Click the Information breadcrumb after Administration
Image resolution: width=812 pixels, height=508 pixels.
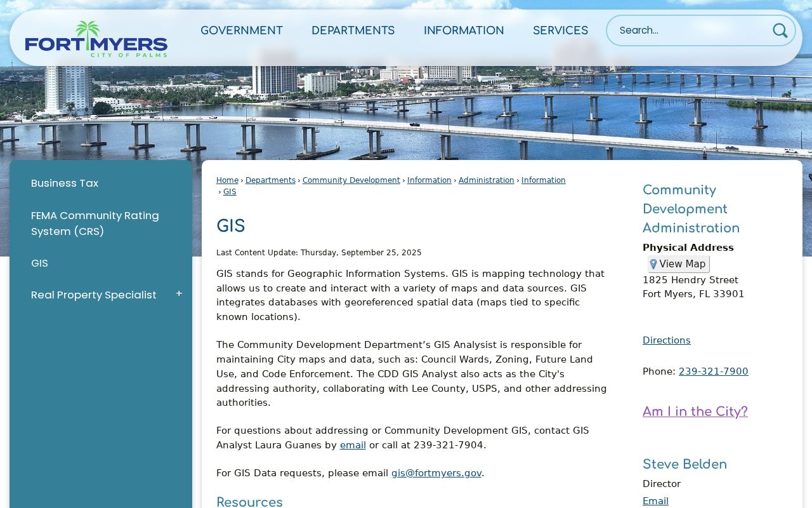click(544, 180)
